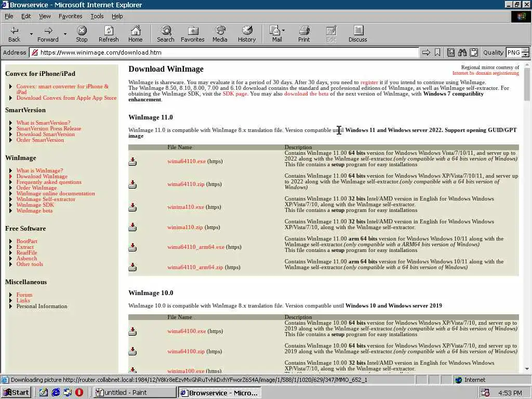The height and width of the screenshot is (399, 532).
Task: Click download icon for wima64110_arm64.zip row
Action: (x=132, y=267)
